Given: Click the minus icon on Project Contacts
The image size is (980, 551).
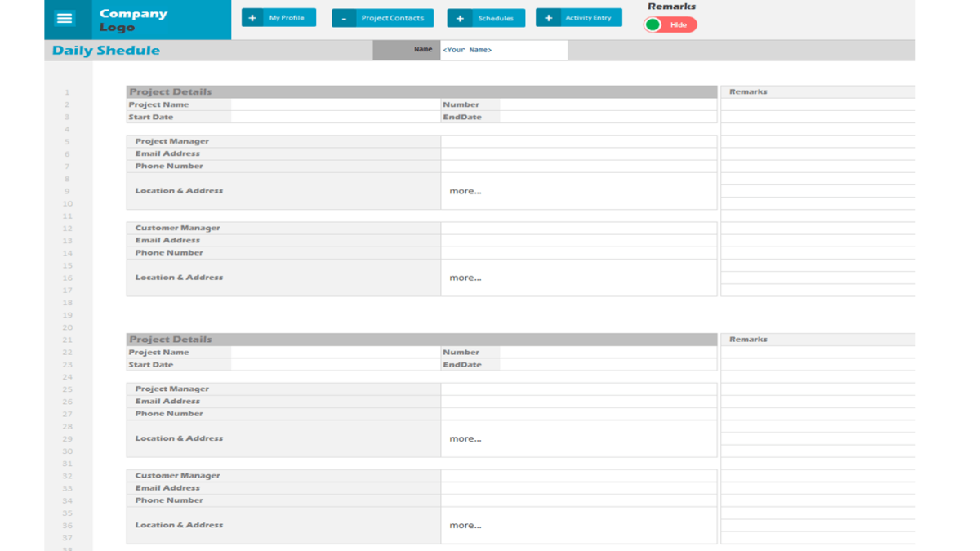Looking at the screenshot, I should click(343, 17).
